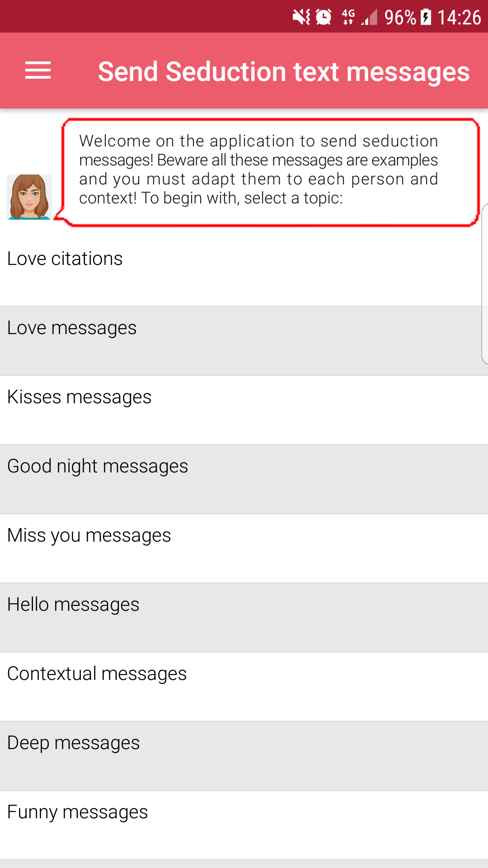Open Deep messages list item
This screenshot has width=488, height=868.
tap(244, 756)
